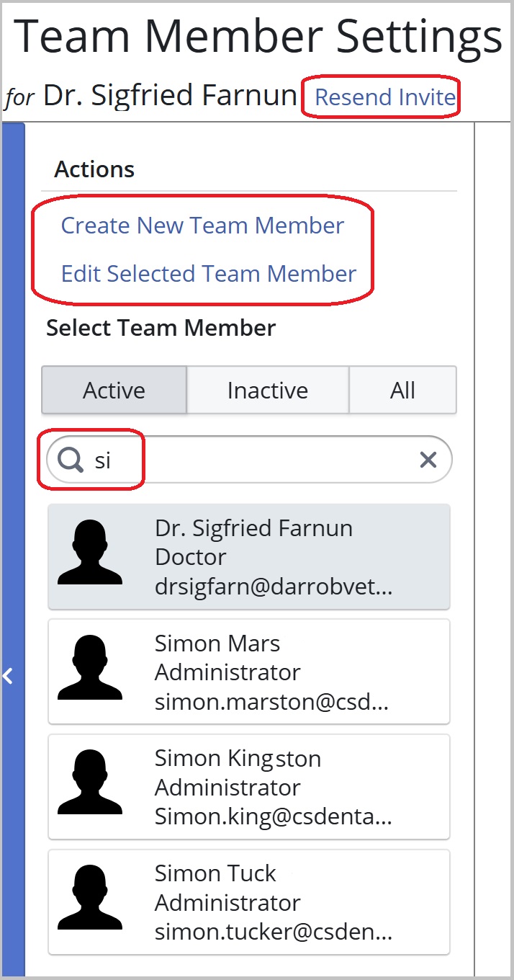Select Simon Mars from the member list

pos(248,671)
